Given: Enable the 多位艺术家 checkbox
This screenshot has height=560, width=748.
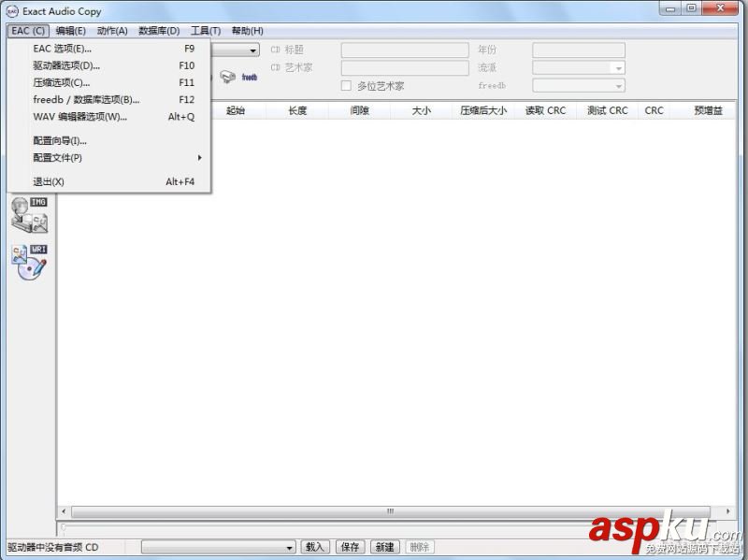Looking at the screenshot, I should pos(346,85).
